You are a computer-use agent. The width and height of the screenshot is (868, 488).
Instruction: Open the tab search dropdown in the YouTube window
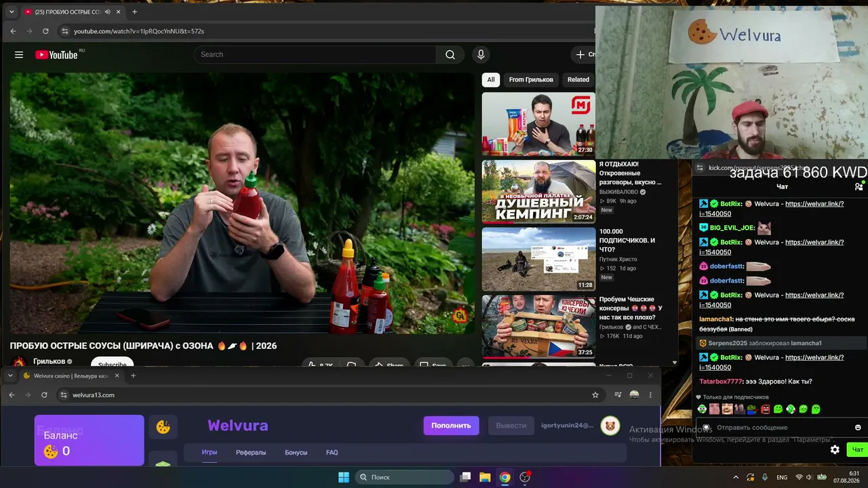click(x=12, y=12)
